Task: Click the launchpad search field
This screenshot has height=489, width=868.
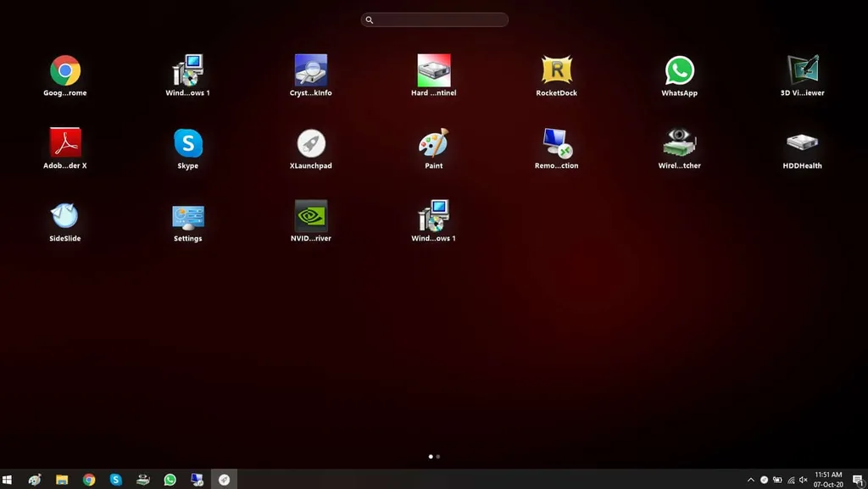Action: click(435, 19)
